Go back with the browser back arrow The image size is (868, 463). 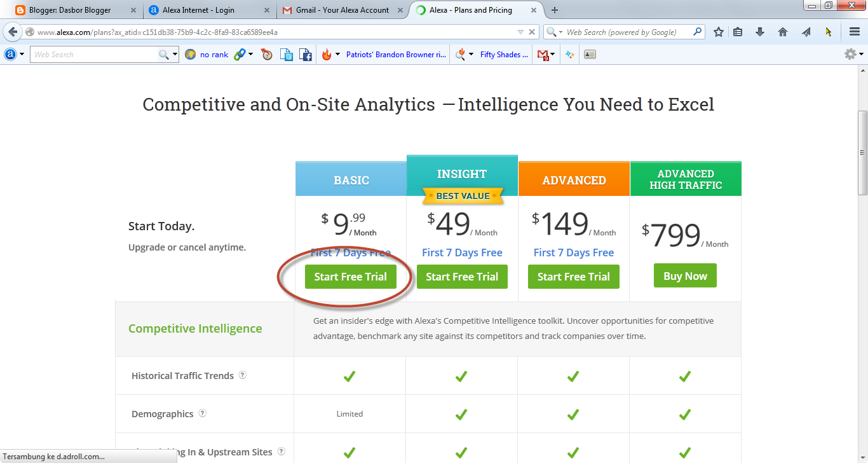13,32
